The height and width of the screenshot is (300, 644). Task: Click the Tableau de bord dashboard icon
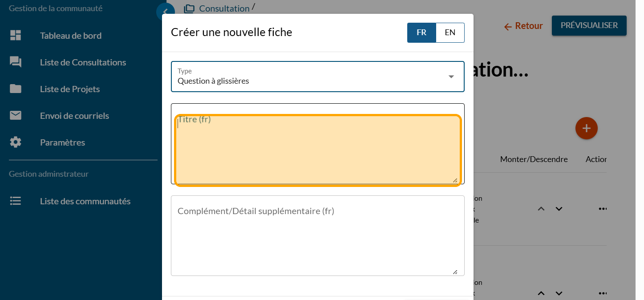16,36
